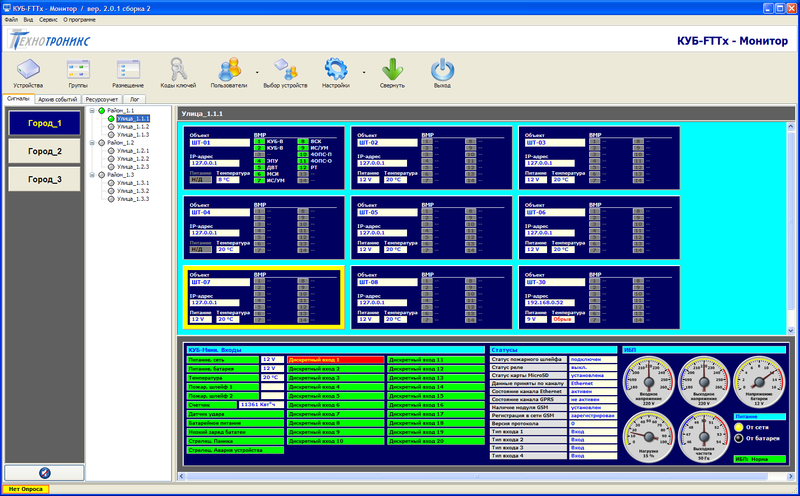
Task: Switch to the Ресурсоучет tab
Action: tap(102, 100)
